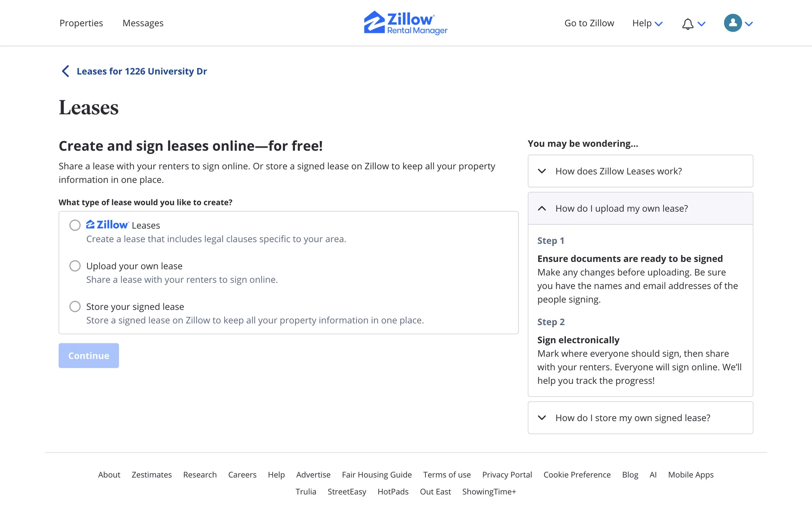Click the Zillow logo in Leases option

(x=107, y=225)
